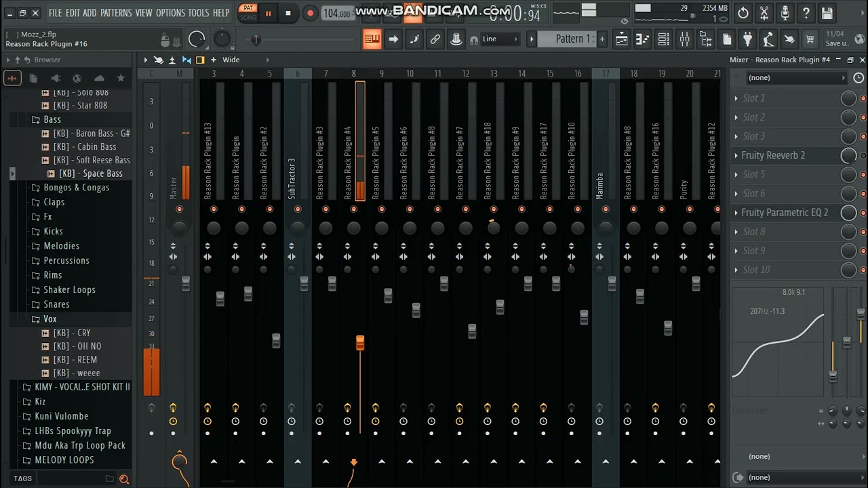
Task: Click the stop playback button
Action: (x=288, y=13)
